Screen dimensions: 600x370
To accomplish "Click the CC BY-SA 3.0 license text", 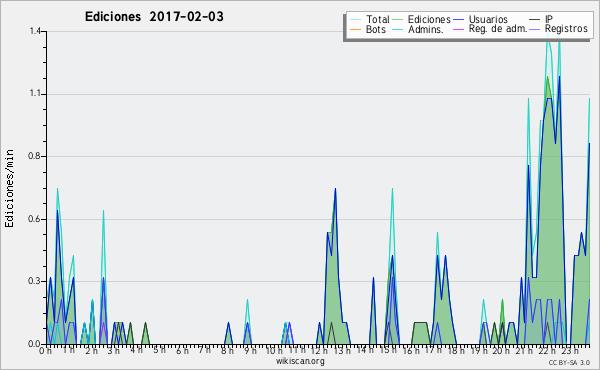I will point(569,362).
